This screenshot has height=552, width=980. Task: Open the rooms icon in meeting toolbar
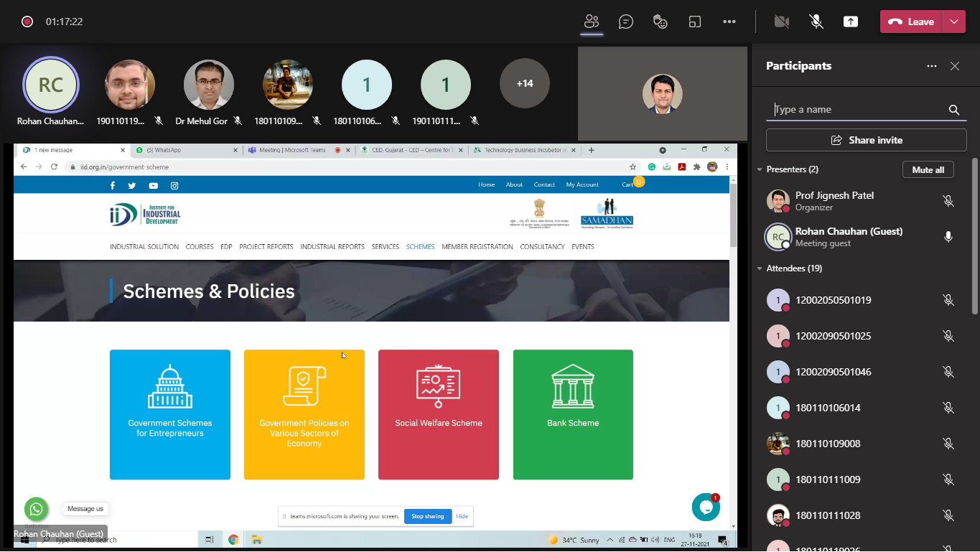[x=694, y=22]
